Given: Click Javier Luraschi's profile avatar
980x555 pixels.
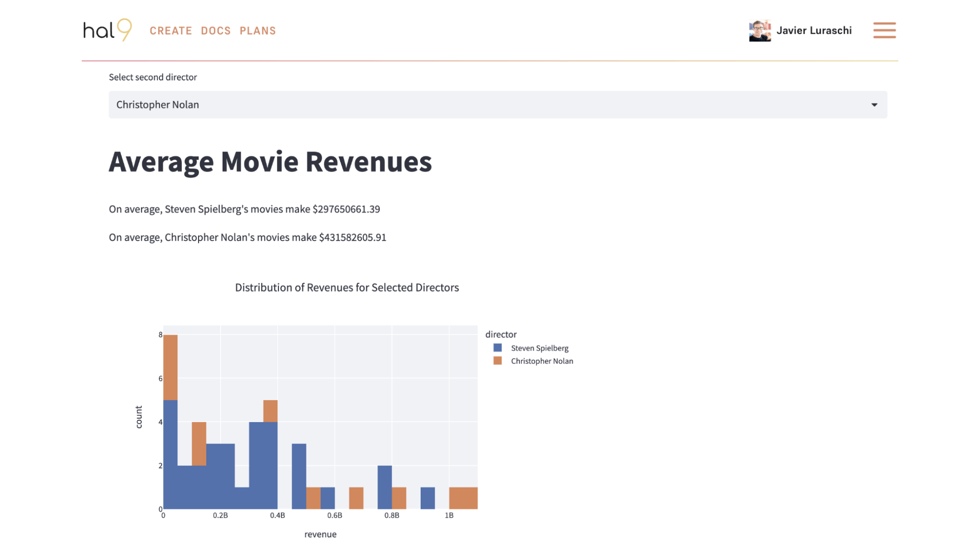Looking at the screenshot, I should click(760, 30).
